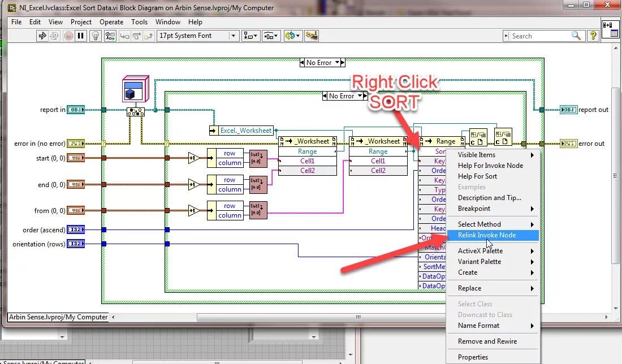
Task: Open the Align Objects dropdown
Action: coord(250,36)
